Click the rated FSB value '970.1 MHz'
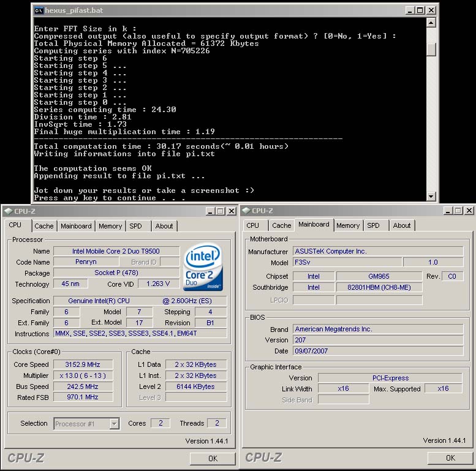This screenshot has height=471, width=476. 83,397
